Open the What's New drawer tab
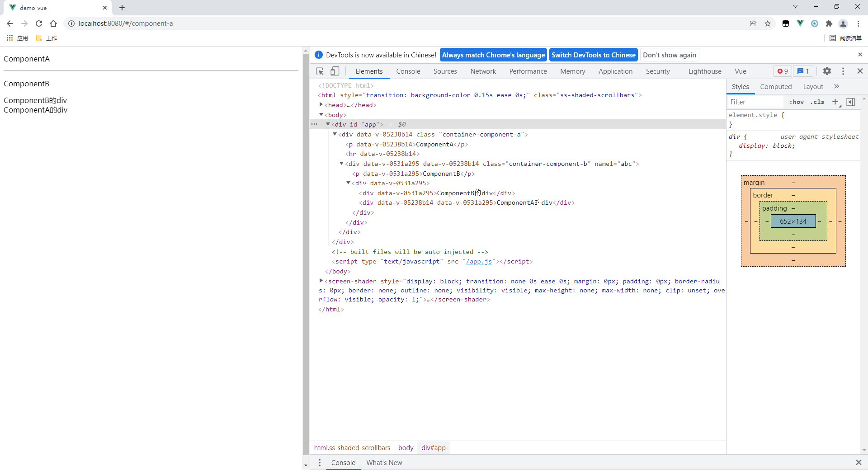The image size is (868, 470). 384,462
